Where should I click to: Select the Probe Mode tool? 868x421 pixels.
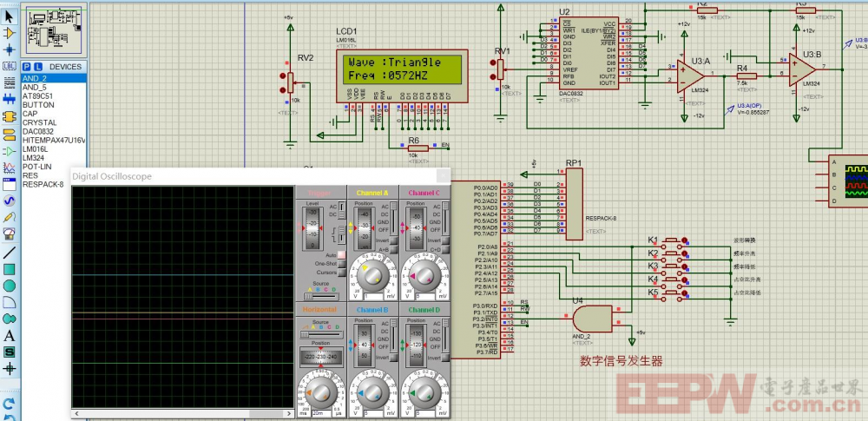(x=9, y=217)
